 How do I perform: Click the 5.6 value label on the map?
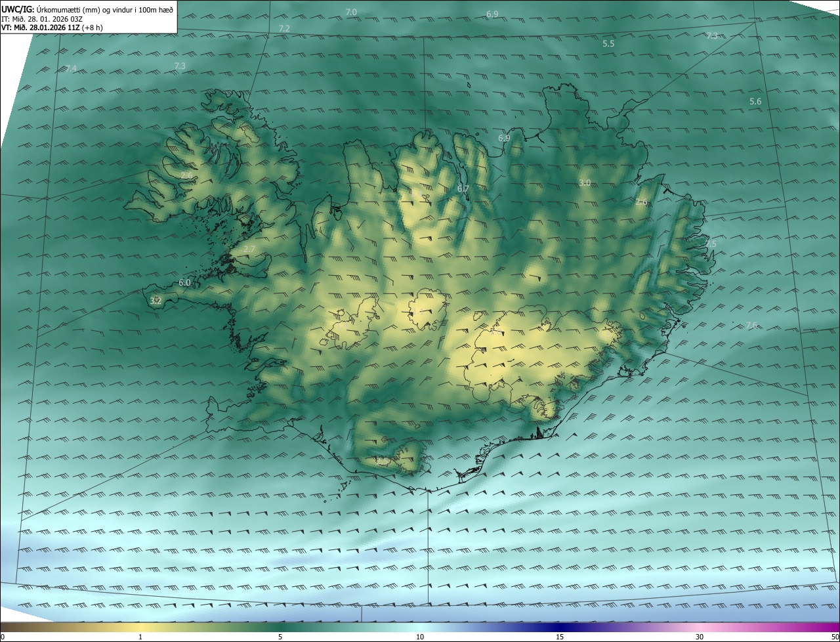[x=755, y=101]
